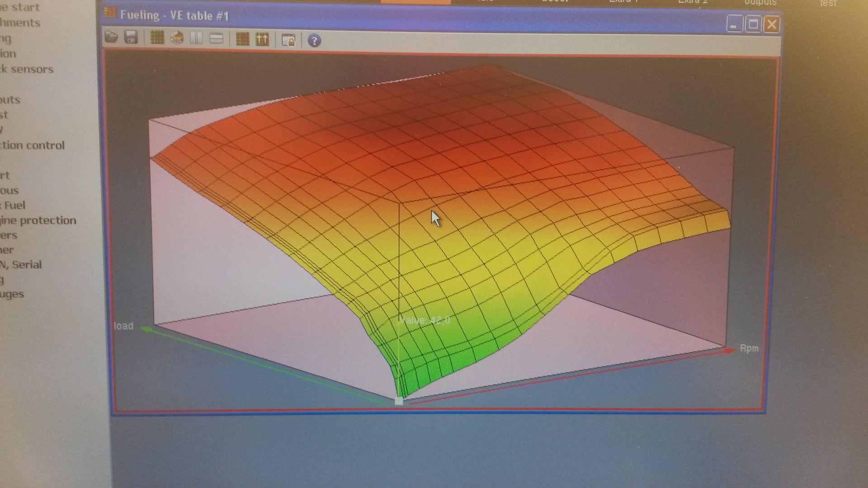Select the white vertex marker at the surface corner
The height and width of the screenshot is (488, 868).
[399, 401]
